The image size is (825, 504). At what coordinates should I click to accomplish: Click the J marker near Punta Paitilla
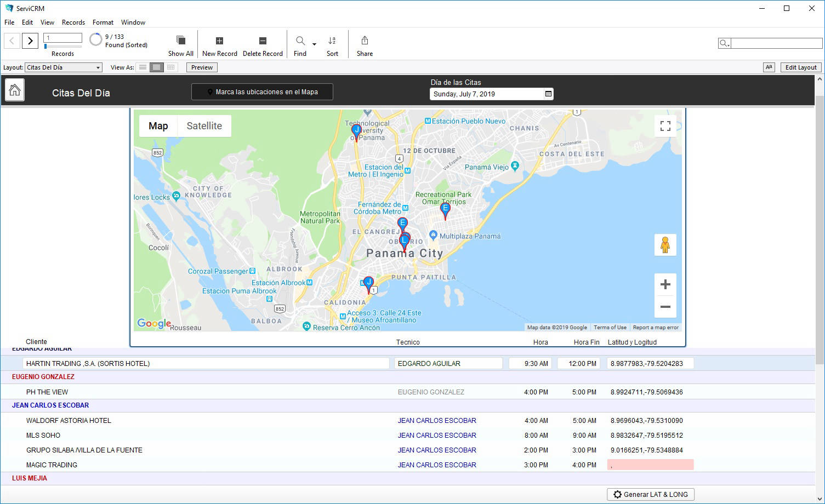[368, 284]
